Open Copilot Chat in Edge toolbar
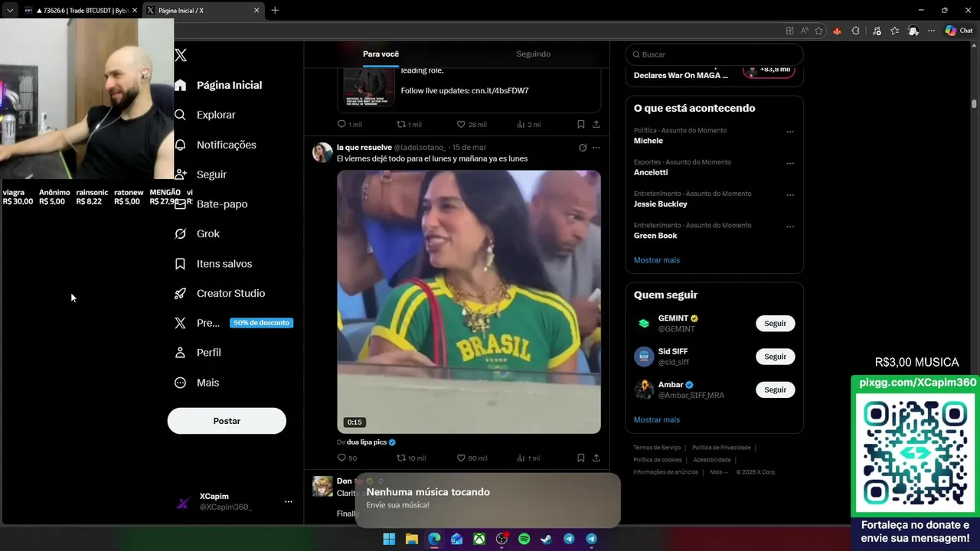Screen dimensions: 980x551 [x=959, y=31]
